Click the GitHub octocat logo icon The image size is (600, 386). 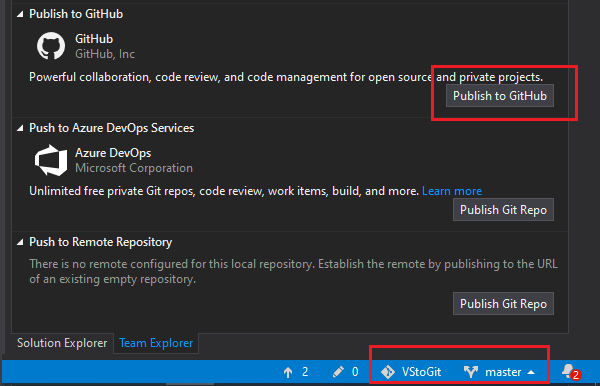tap(51, 46)
